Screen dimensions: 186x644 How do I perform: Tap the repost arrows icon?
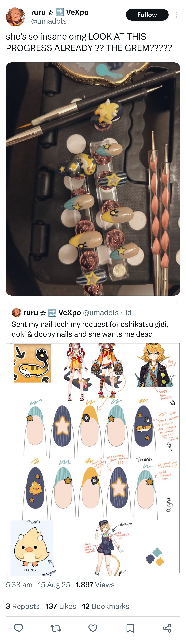pyautogui.click(x=56, y=628)
